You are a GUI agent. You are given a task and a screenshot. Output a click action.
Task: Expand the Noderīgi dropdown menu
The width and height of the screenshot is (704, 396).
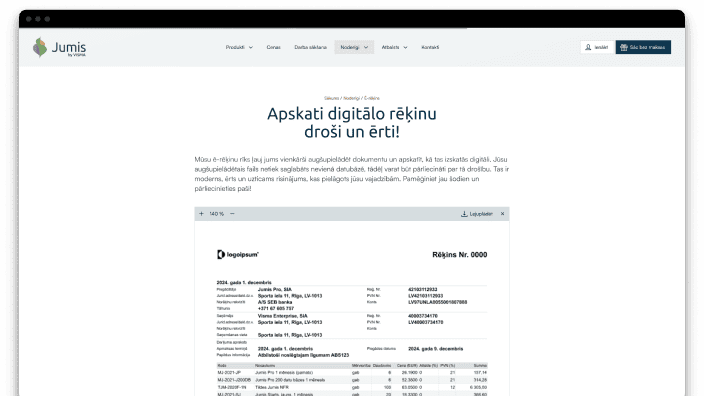[354, 47]
